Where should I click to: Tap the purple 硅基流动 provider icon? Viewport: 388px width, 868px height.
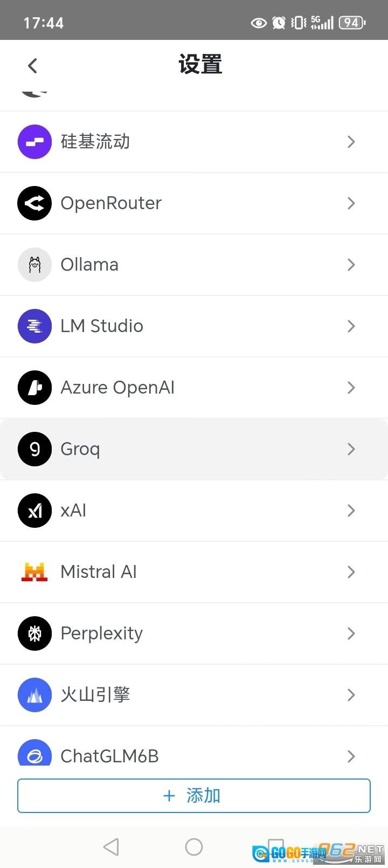pyautogui.click(x=34, y=142)
